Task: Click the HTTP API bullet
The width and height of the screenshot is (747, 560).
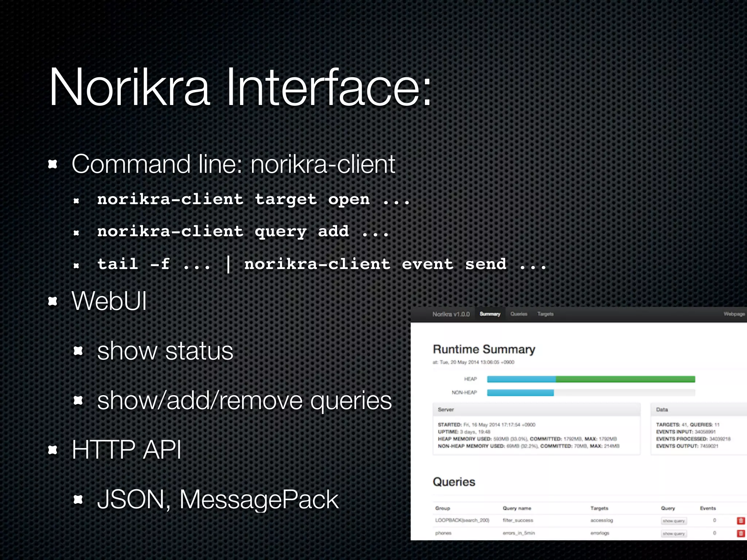Action: click(x=126, y=450)
